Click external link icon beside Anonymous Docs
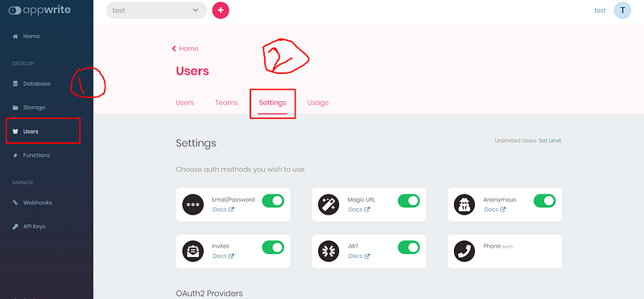Screen dimensions: 644x299 [x=502, y=210]
